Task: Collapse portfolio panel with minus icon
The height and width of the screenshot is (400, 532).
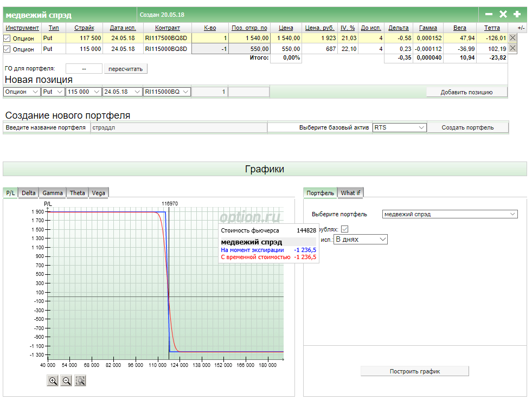Action: [x=489, y=15]
